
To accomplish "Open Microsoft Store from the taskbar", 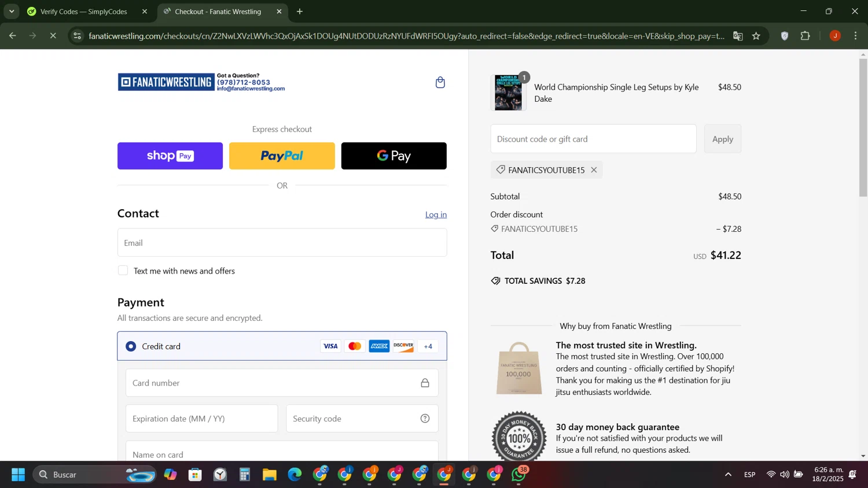I will [x=195, y=475].
